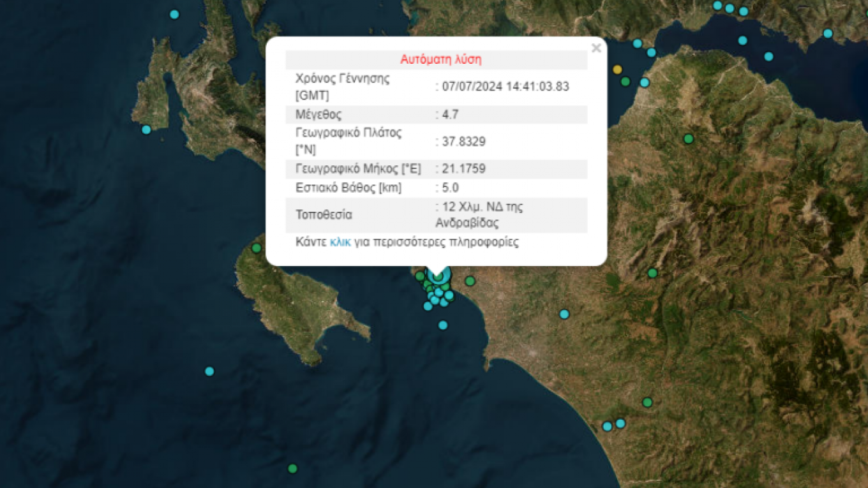Close the earthquake info popup
Screen dimensions: 868x488
[x=596, y=48]
